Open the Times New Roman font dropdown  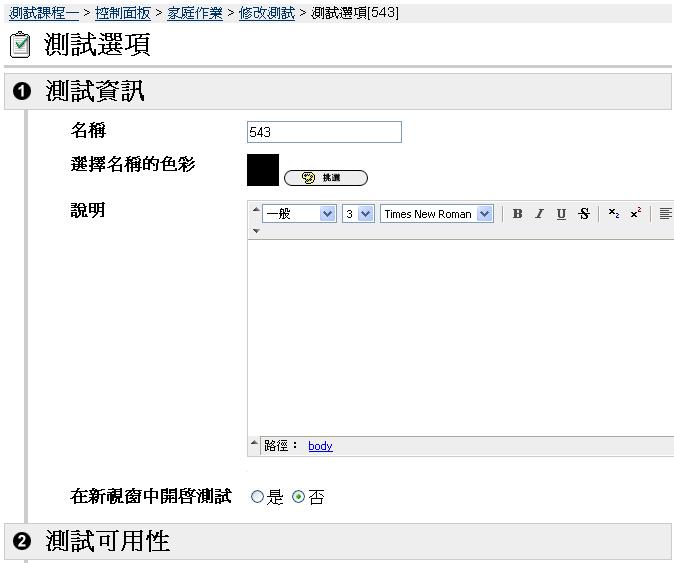coord(437,214)
